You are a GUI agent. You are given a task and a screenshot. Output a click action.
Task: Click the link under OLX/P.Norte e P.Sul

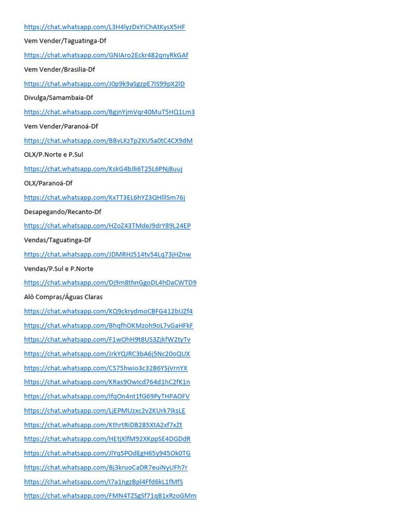click(x=103, y=169)
